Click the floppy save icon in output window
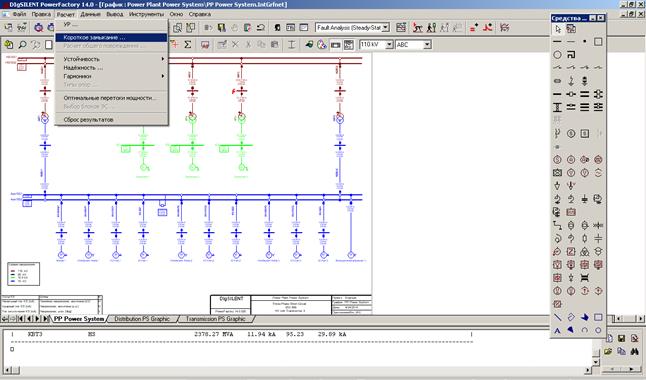The height and width of the screenshot is (380, 646). 621,338
